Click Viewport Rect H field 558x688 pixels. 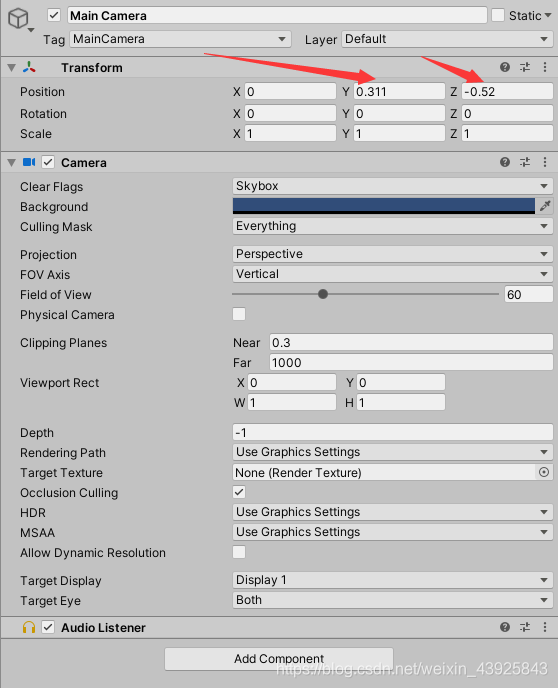click(x=401, y=402)
